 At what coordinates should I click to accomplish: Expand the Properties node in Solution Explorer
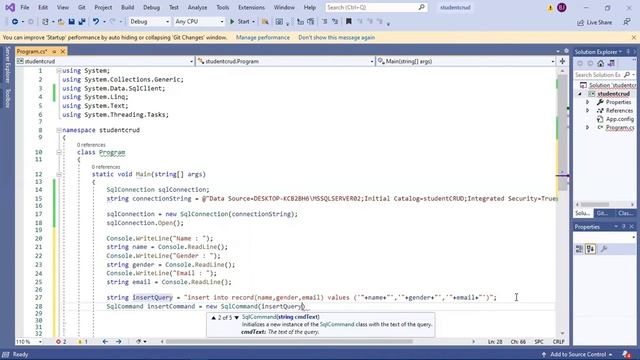[x=588, y=102]
